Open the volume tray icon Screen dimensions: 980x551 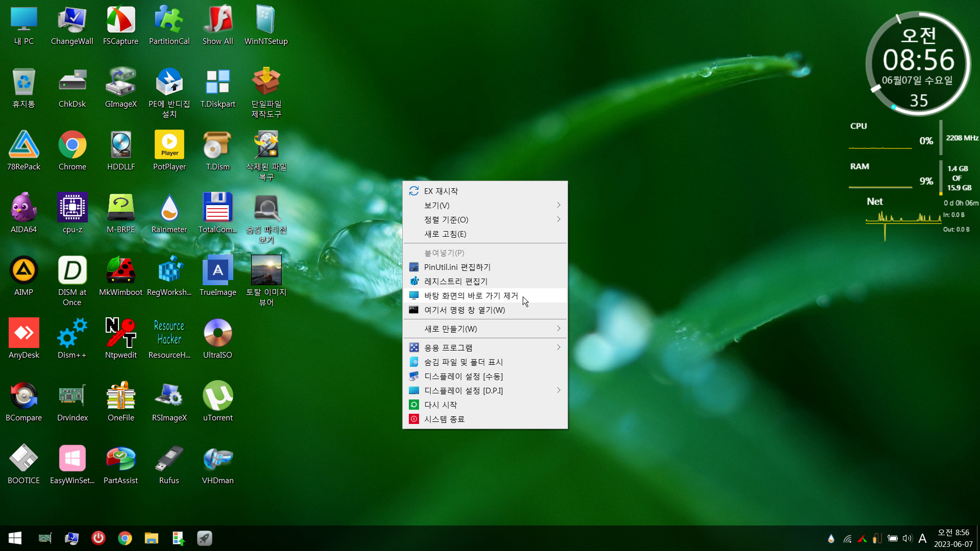907,538
